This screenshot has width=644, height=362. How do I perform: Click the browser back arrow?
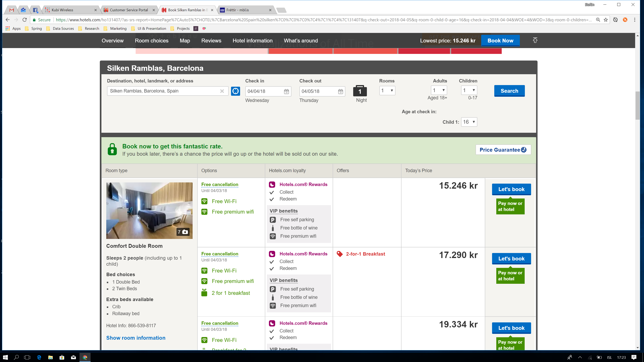click(x=7, y=20)
